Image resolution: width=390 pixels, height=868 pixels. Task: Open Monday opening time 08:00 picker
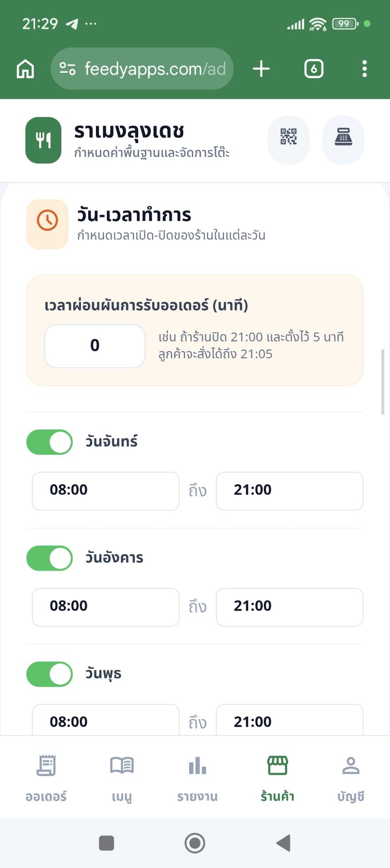point(105,491)
